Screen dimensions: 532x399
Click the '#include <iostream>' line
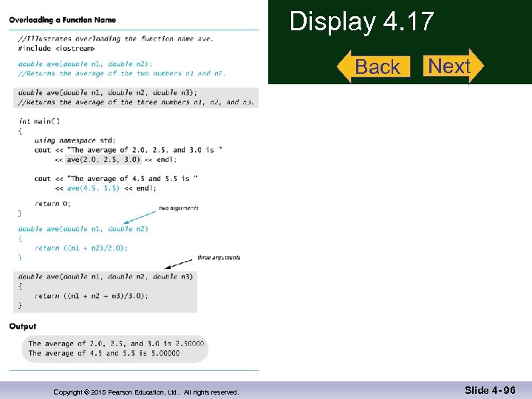[x=56, y=49]
